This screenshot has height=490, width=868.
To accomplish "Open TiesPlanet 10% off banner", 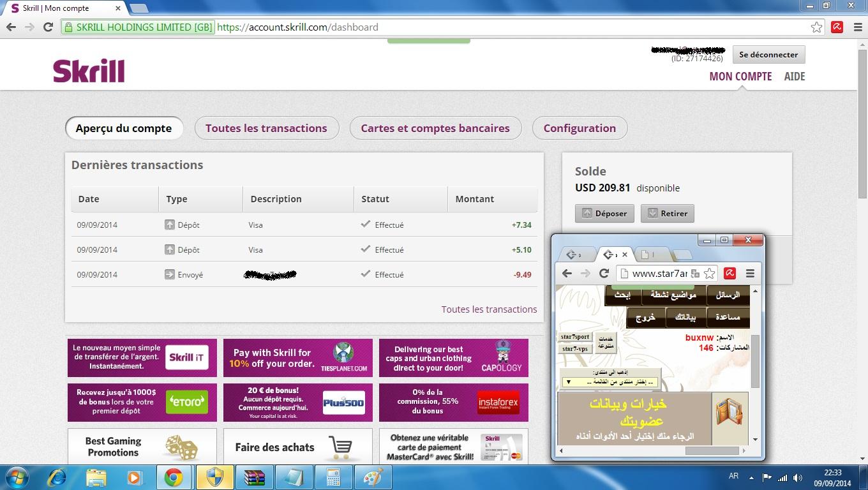I will point(298,358).
